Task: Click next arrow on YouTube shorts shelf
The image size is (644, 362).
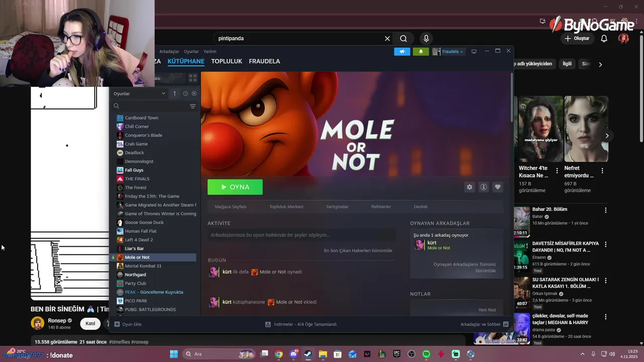Action: pos(607,136)
